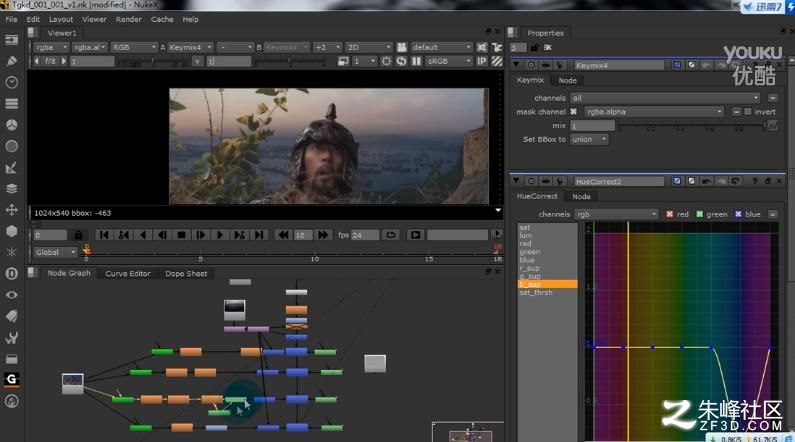Image resolution: width=795 pixels, height=442 pixels.
Task: Toggle the red channel checkbox
Action: pyautogui.click(x=669, y=214)
